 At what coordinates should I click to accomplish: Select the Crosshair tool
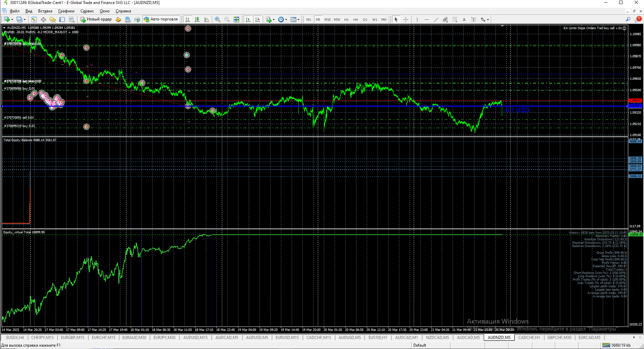(406, 19)
